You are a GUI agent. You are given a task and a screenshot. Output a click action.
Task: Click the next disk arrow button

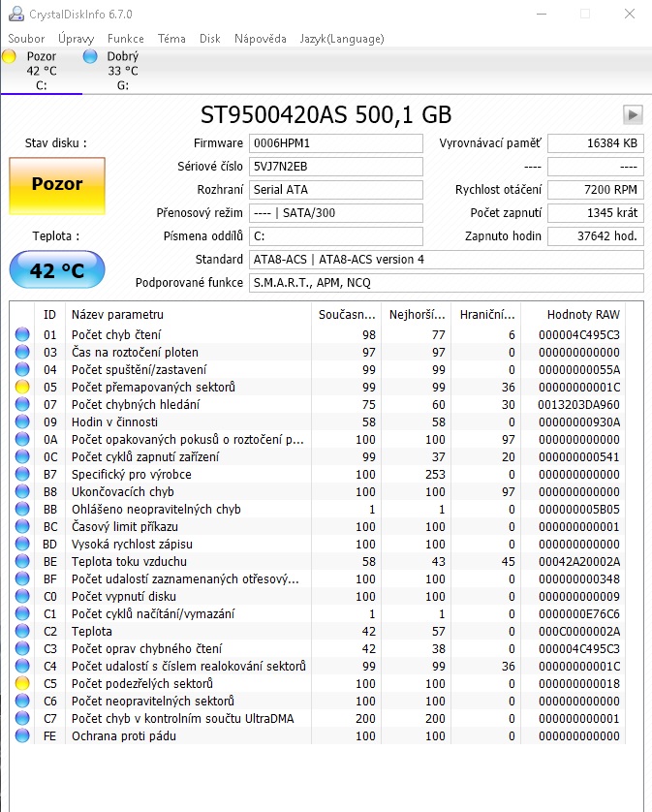coord(633,114)
